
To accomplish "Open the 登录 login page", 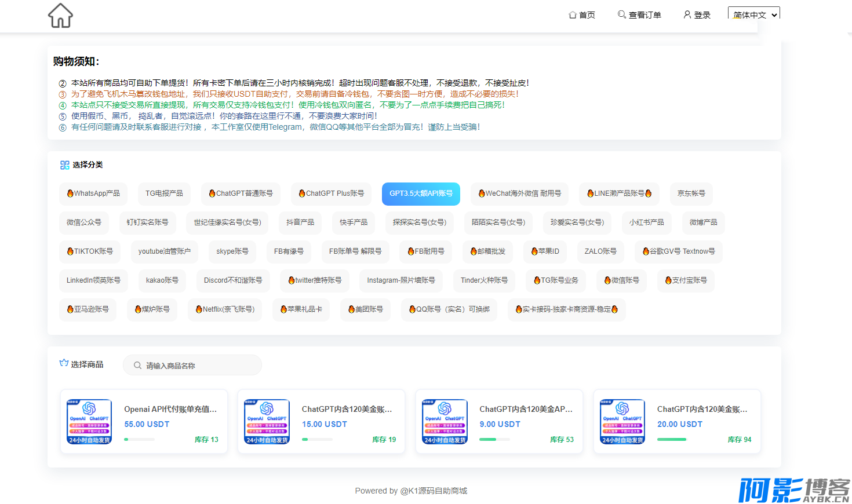I will 697,15.
